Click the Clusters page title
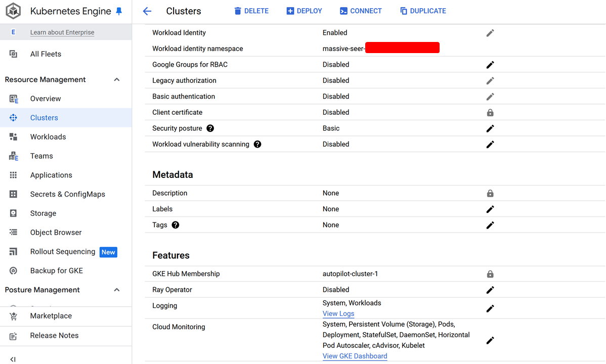This screenshot has width=606, height=364. 184,11
